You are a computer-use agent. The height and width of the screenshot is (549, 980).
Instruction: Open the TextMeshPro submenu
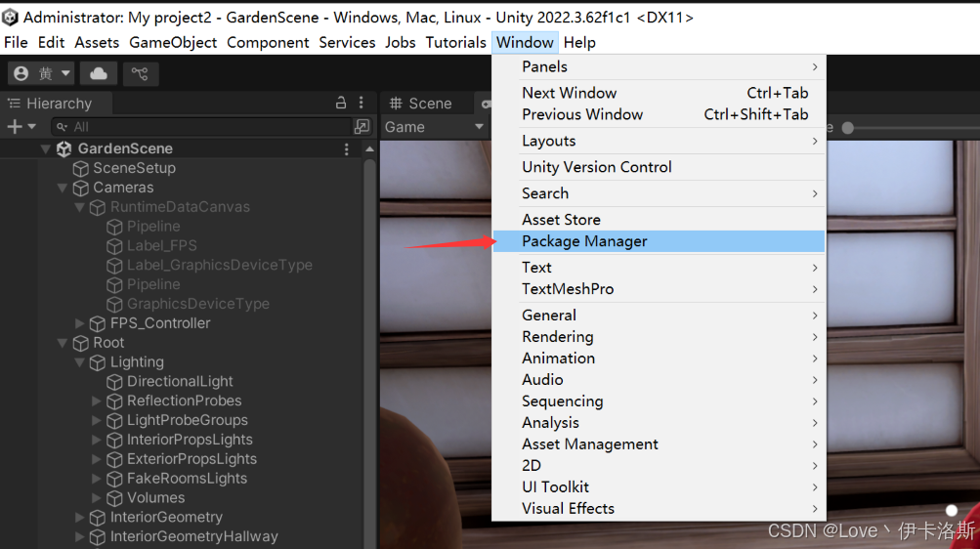point(659,289)
